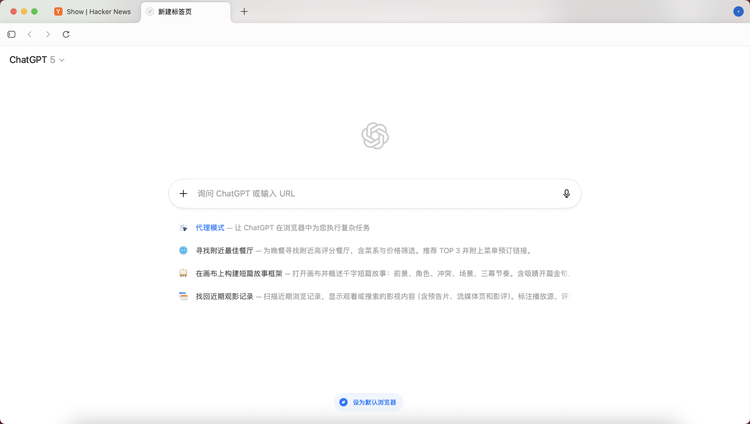The image size is (750, 424).
Task: Click the forward navigation arrow
Action: point(48,34)
